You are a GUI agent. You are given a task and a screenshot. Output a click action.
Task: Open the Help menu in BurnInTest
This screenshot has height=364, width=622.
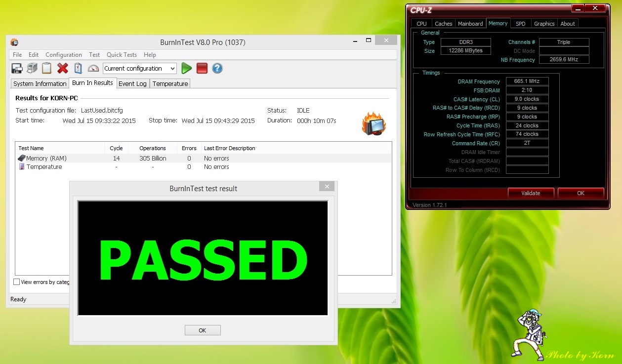tap(150, 55)
